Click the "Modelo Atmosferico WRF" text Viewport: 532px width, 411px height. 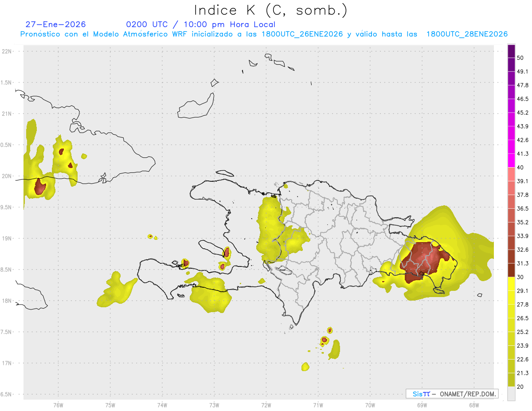pos(135,34)
